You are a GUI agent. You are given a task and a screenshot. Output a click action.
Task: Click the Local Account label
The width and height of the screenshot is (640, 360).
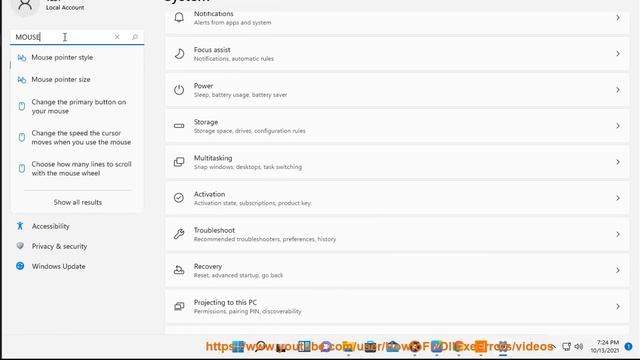[x=65, y=8]
